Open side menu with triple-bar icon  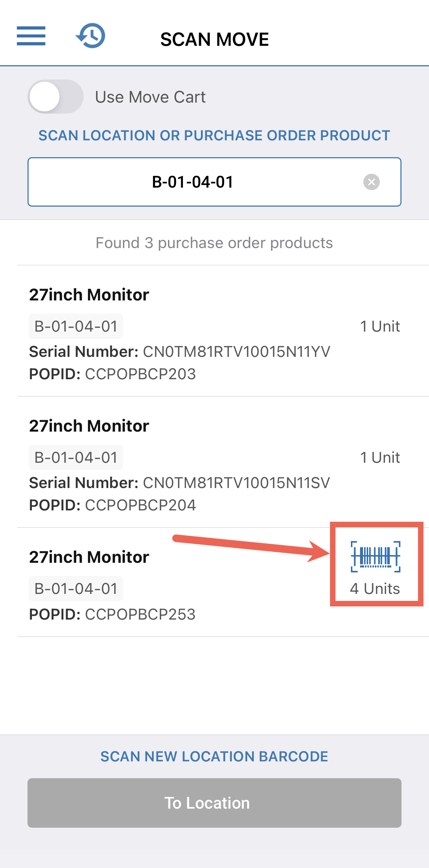coord(31,36)
